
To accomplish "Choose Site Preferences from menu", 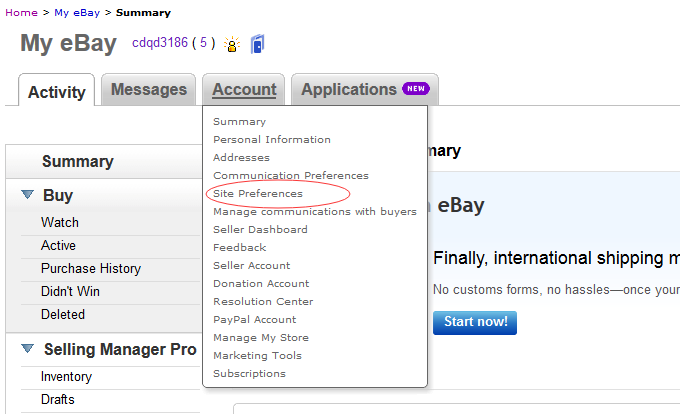I will point(258,194).
